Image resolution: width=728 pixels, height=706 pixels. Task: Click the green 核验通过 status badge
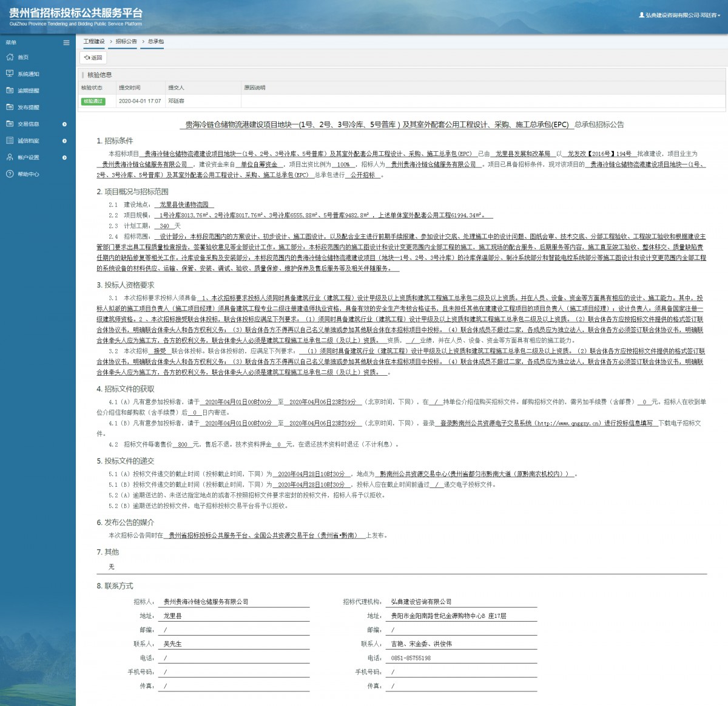93,101
